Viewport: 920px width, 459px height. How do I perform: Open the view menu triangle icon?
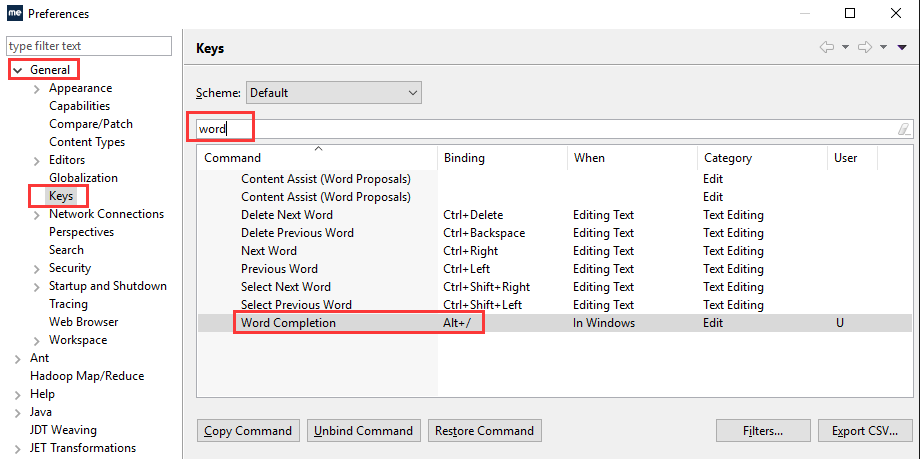(x=902, y=47)
